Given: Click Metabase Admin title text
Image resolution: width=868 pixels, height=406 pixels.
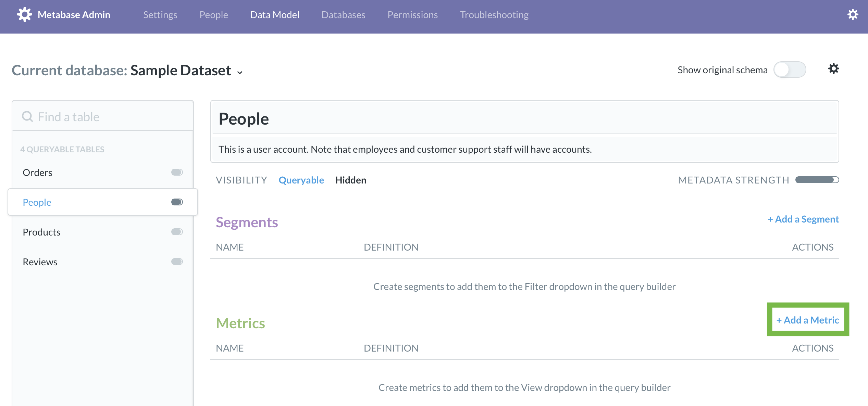Looking at the screenshot, I should point(74,15).
